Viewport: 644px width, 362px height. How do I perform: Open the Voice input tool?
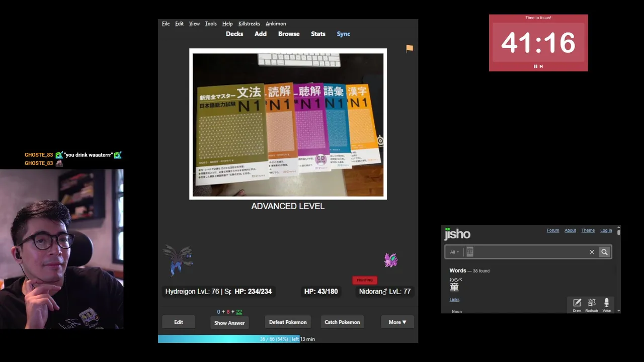coord(606,305)
